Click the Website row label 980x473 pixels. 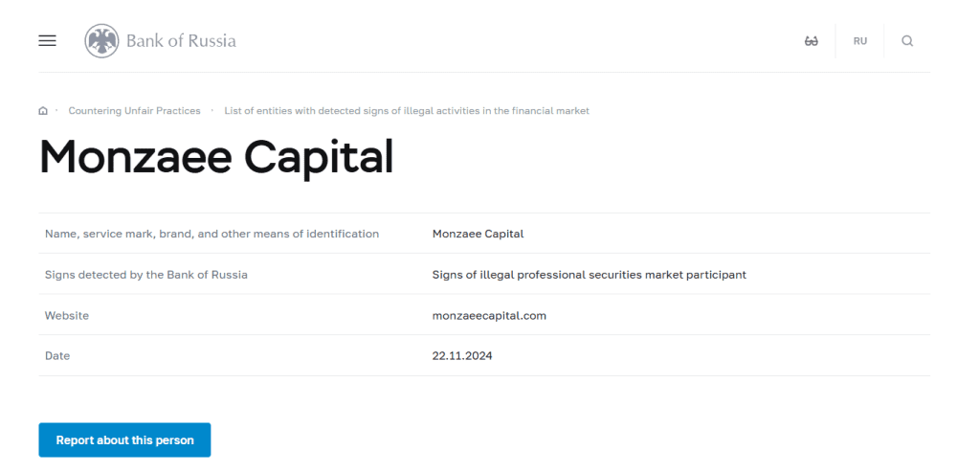click(67, 315)
